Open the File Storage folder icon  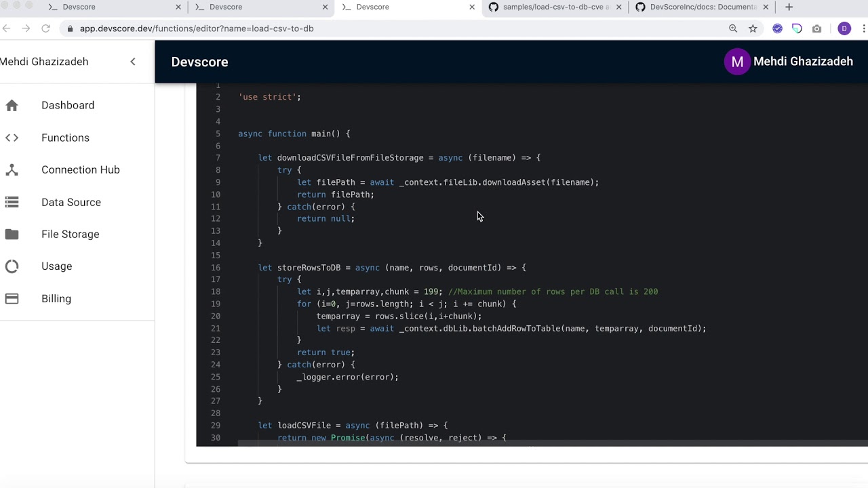pos(12,235)
